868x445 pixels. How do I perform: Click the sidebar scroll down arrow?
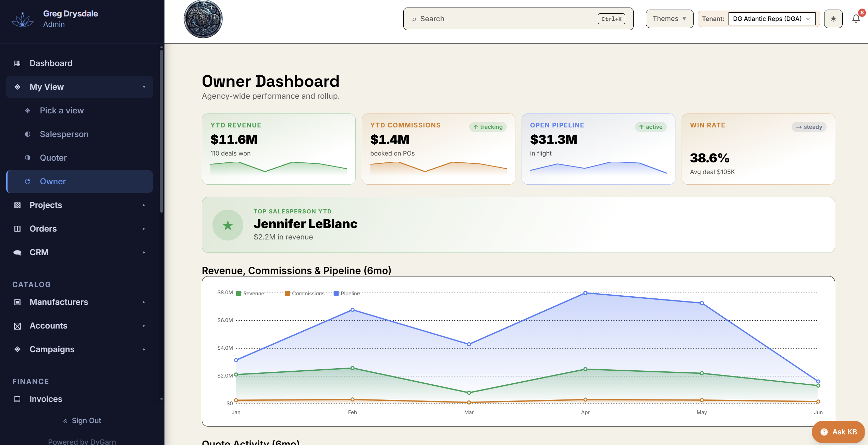161,399
